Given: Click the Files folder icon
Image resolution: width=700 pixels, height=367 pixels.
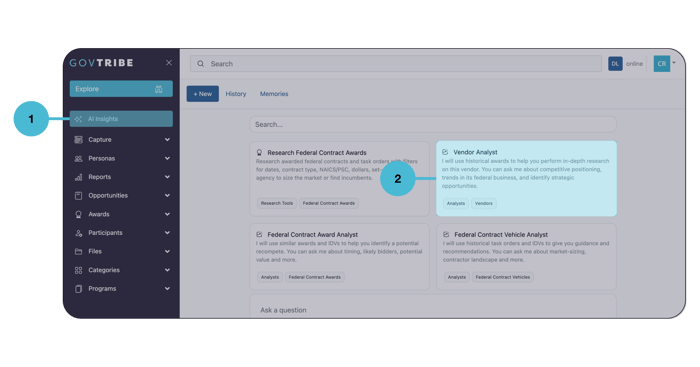Looking at the screenshot, I should (79, 251).
